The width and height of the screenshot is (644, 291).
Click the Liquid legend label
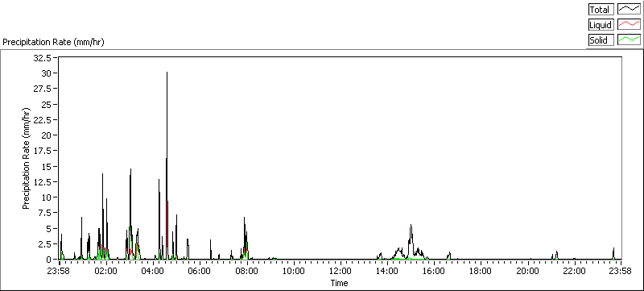(x=601, y=25)
